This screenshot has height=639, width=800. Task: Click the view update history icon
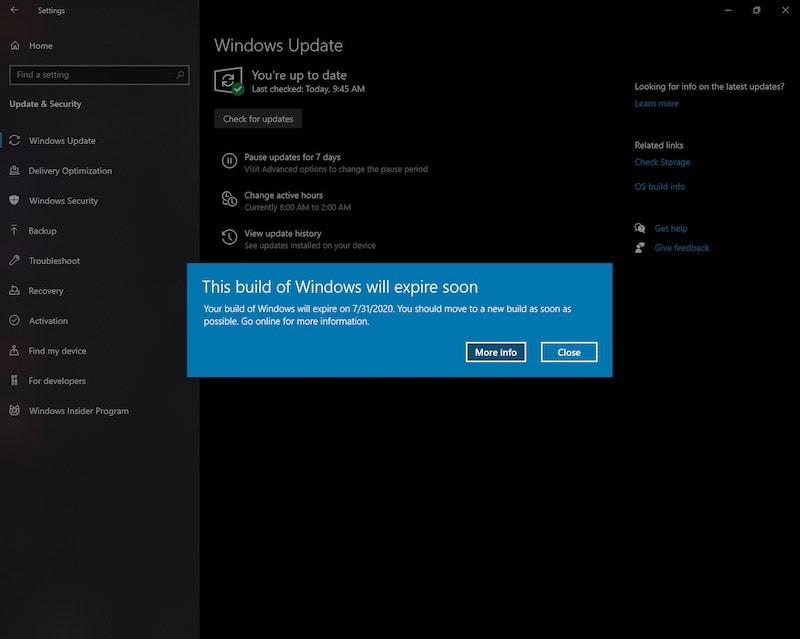click(229, 237)
